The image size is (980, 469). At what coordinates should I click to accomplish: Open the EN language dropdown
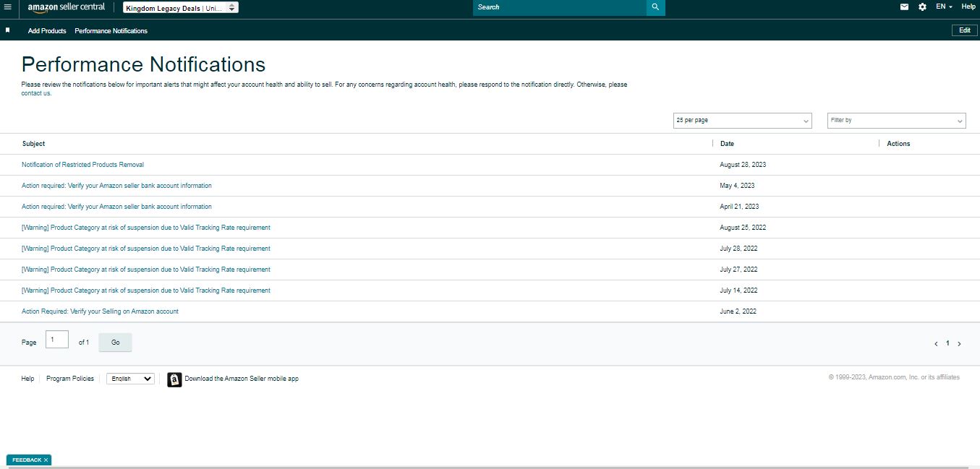[x=944, y=7]
